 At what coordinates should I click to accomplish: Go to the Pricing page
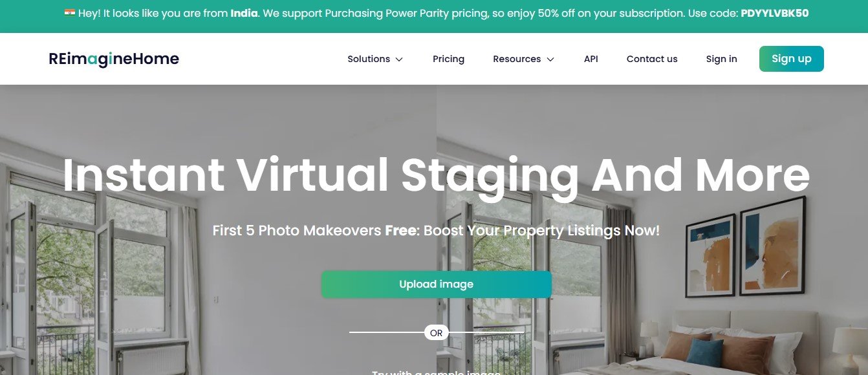click(x=448, y=59)
